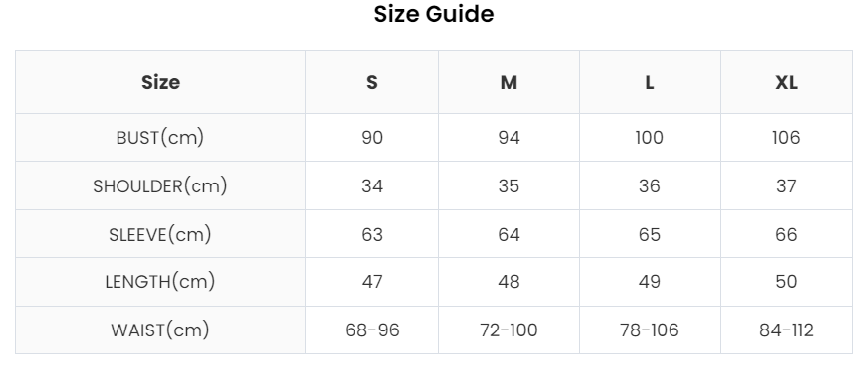Click the BUST(cm) row label
The height and width of the screenshot is (367, 868).
click(160, 138)
